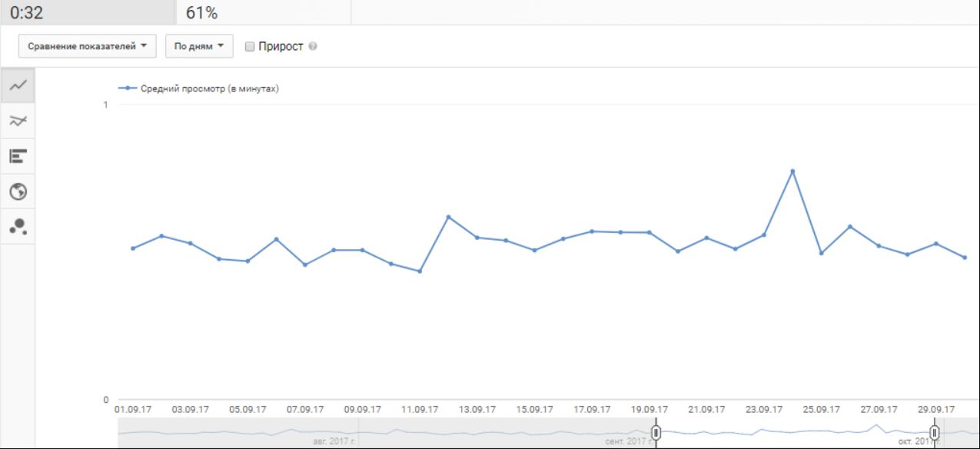980x449 pixels.
Task: Select the 0:32 average duration tab
Action: point(88,12)
